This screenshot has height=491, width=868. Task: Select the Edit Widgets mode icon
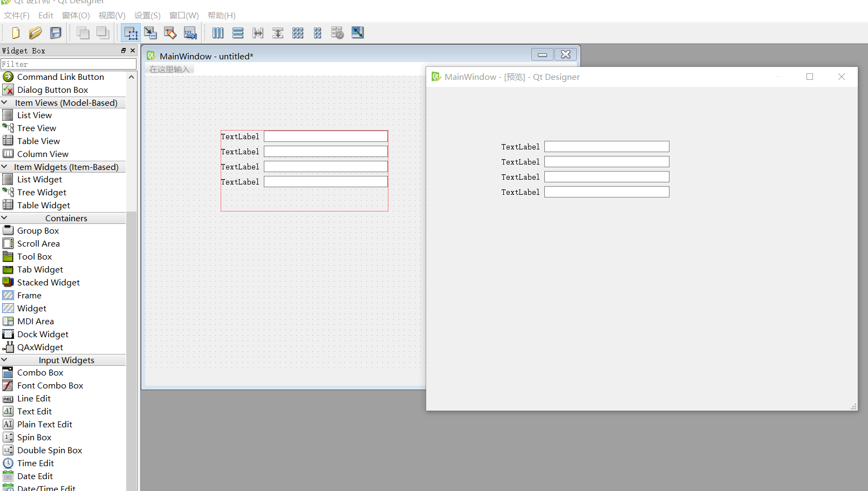[131, 33]
